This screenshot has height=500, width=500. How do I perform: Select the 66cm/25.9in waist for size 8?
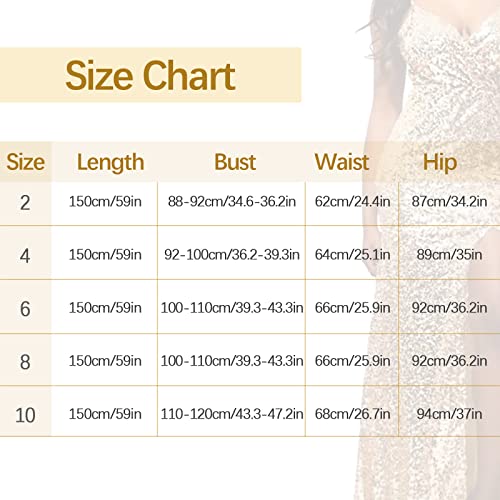point(352,361)
